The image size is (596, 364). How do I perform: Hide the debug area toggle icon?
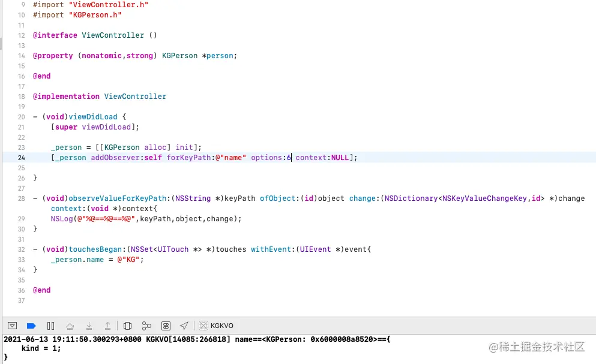[x=12, y=326]
